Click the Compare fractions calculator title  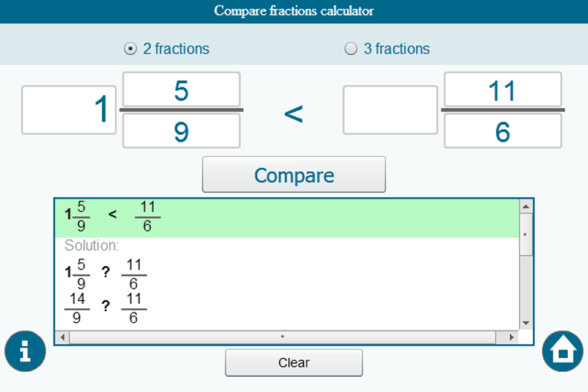point(294,11)
